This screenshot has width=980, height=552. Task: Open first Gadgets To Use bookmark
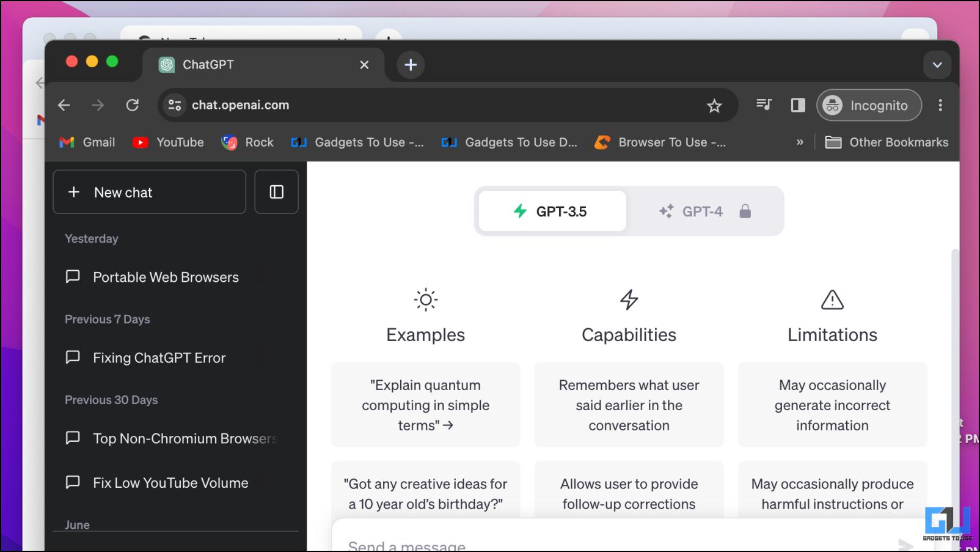click(357, 142)
